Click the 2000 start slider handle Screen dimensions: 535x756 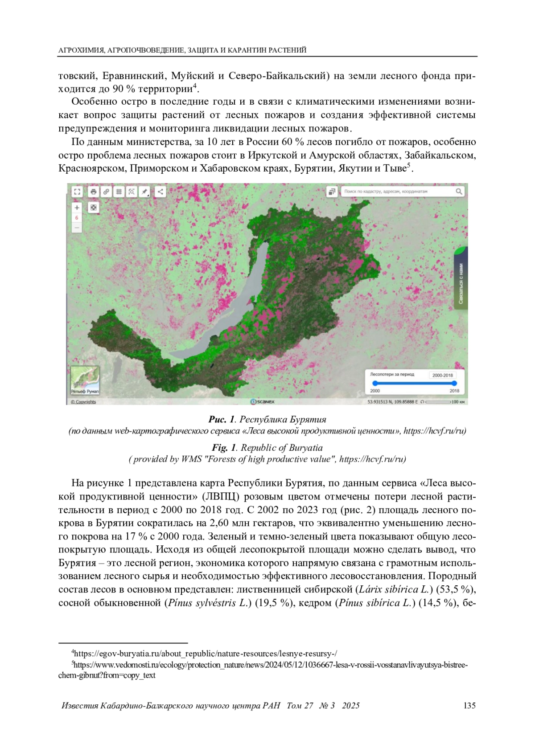[375, 383]
